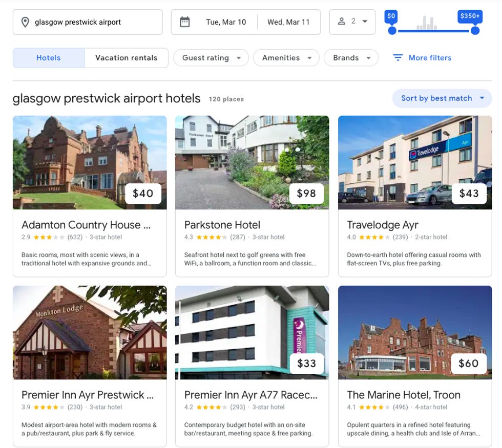
Task: Click the 4-star hotel label
Action: point(431,407)
